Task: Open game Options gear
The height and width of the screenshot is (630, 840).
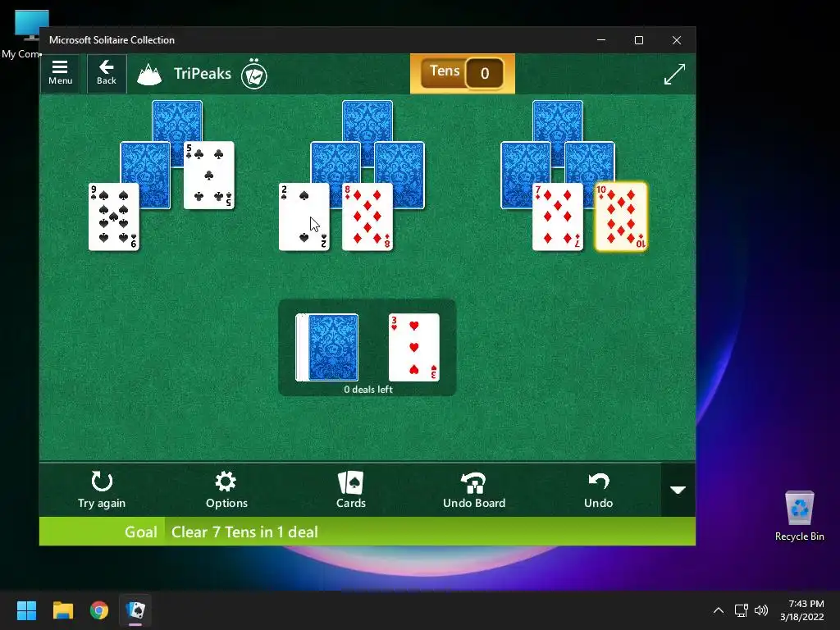Action: point(226,490)
